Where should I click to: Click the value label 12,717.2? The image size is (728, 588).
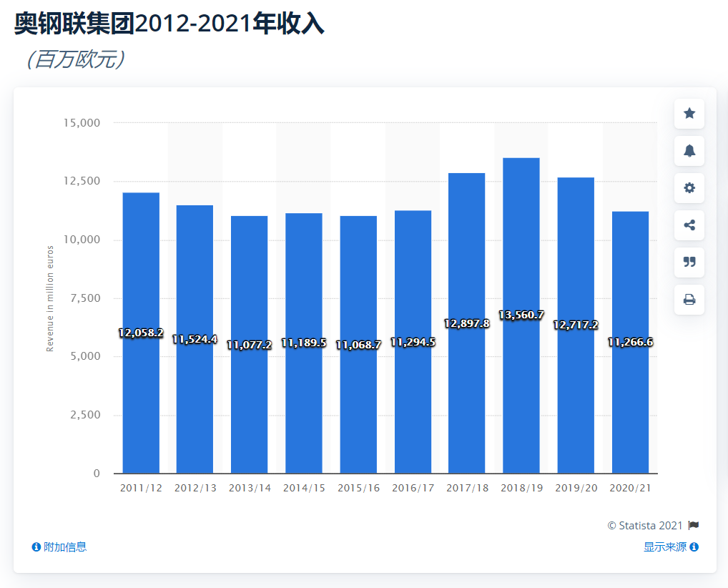point(576,325)
